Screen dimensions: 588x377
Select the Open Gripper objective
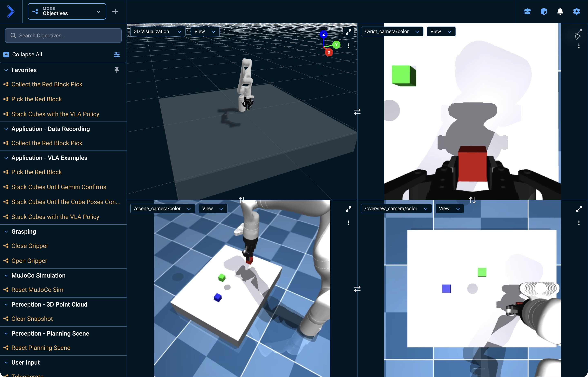click(x=29, y=261)
